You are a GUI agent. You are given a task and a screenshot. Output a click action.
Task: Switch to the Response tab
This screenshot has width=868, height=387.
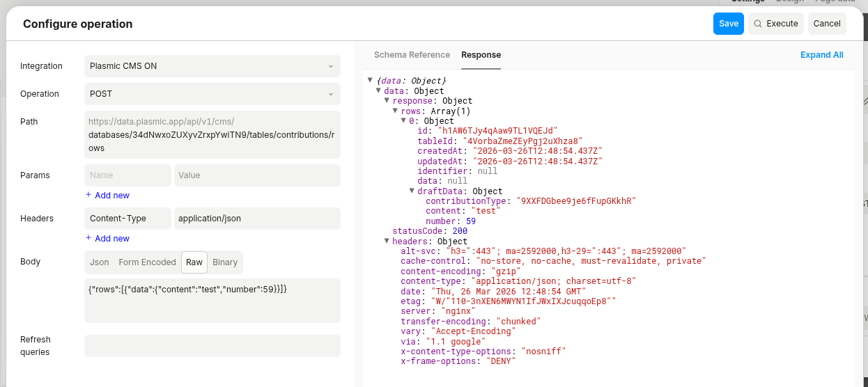(481, 55)
